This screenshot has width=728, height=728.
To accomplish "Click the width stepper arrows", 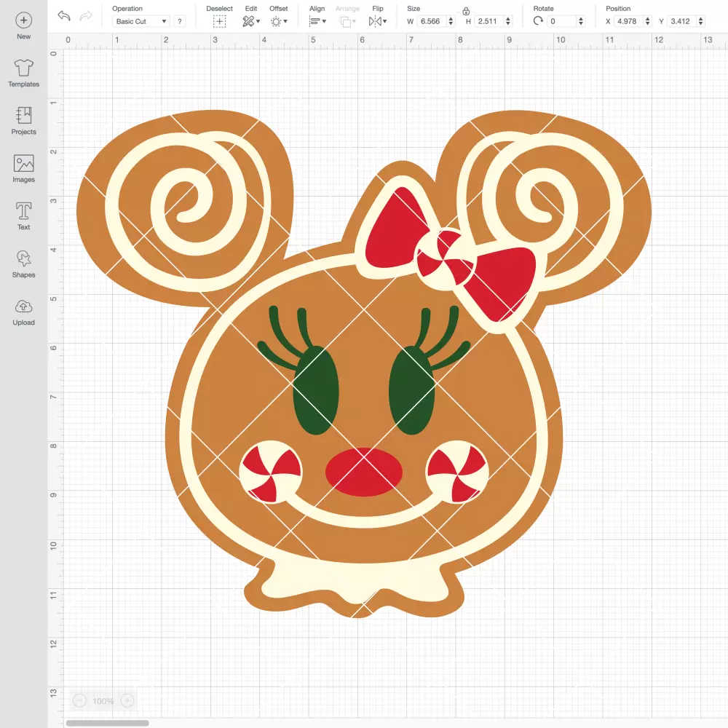I will (451, 21).
